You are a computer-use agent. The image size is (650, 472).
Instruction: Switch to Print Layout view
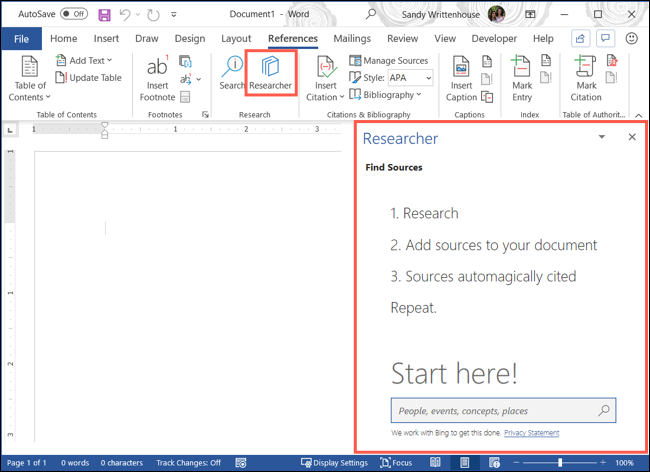pyautogui.click(x=465, y=462)
